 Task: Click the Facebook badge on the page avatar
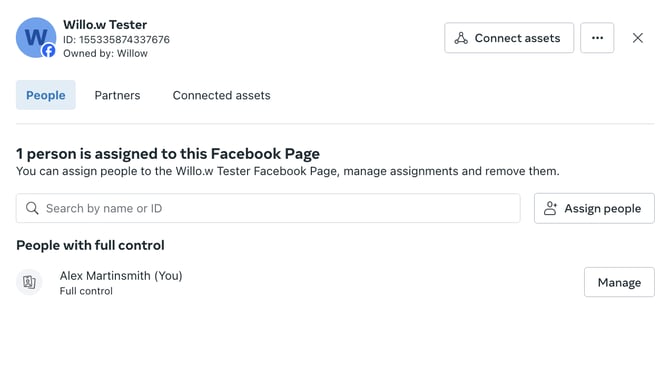coord(49,51)
